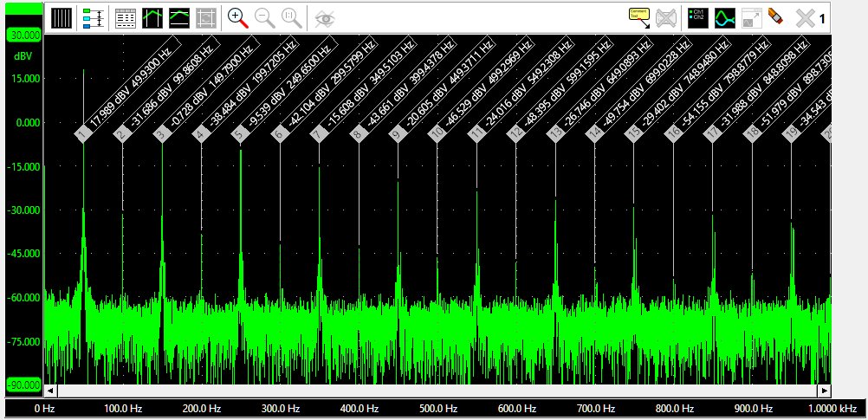
Task: Select marker diamond 2 on the spectrum
Action: point(122,134)
